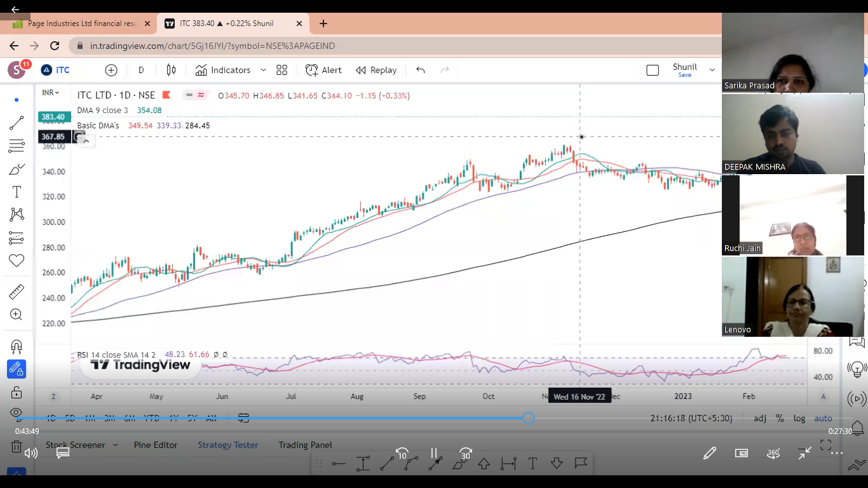Expand the Shunil layout dropdown arrow
Screen dimensions: 868x488
[712, 70]
